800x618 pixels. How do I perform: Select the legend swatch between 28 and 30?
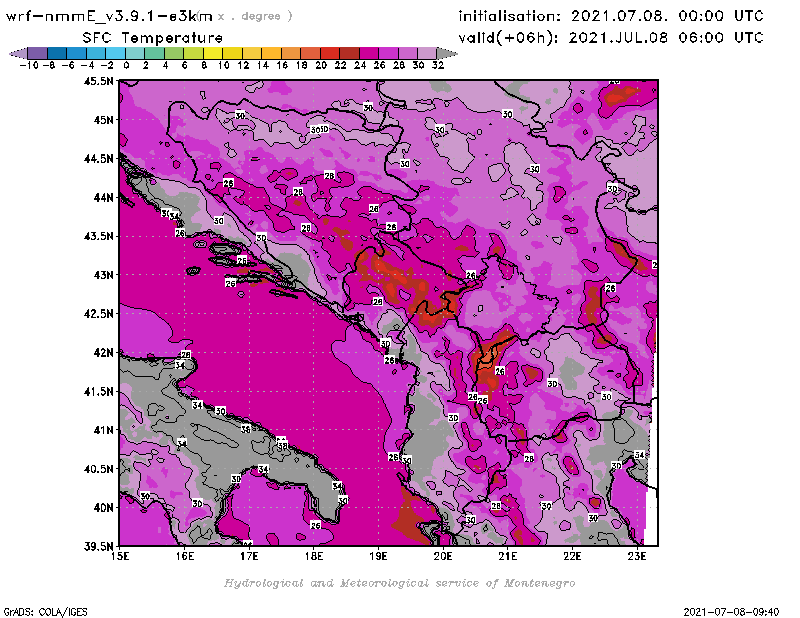[407, 54]
